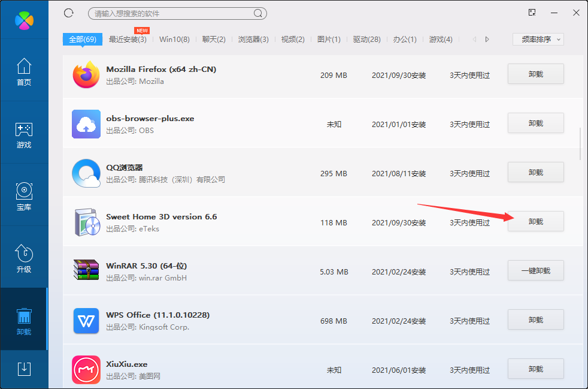Screen dimensions: 588x389
Task: Click the magnifier search icon
Action: pyautogui.click(x=258, y=14)
